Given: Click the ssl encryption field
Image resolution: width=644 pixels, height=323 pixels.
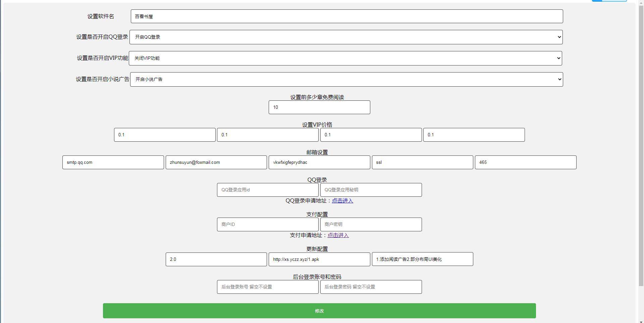Looking at the screenshot, I should pyautogui.click(x=422, y=162).
